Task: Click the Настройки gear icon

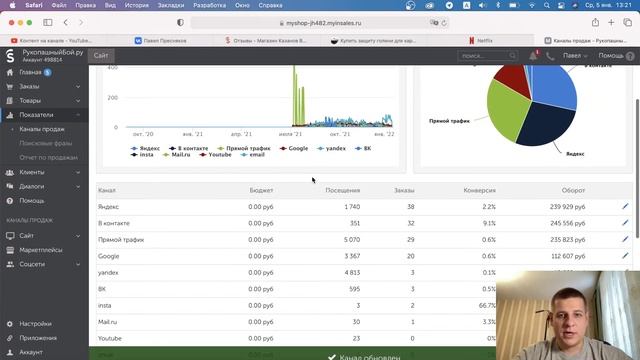Action: (10, 324)
